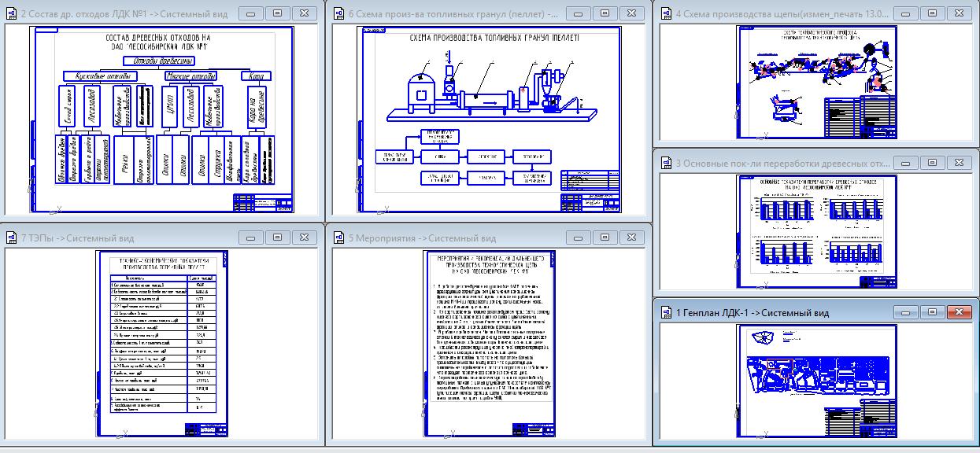Viewport: 980px width, 453px height.
Task: Click document icon of '1 Генплан ЛДК-1' window
Action: (x=666, y=312)
